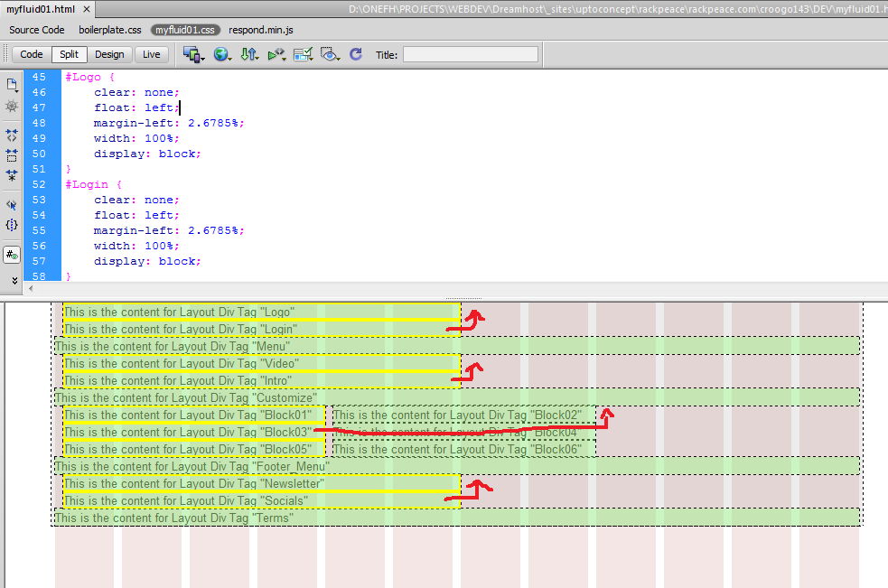Select the "Block02" layout div
The height and width of the screenshot is (588, 888).
(x=463, y=415)
